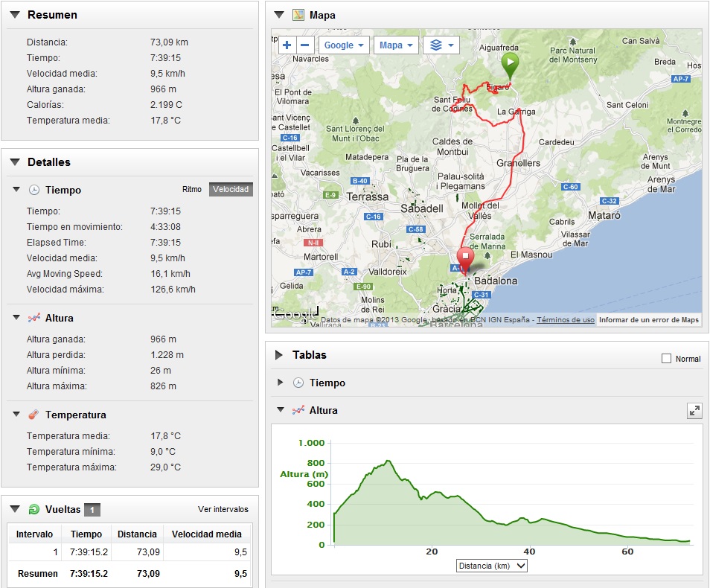Enable the Normal checkbox in Tablas

666,359
